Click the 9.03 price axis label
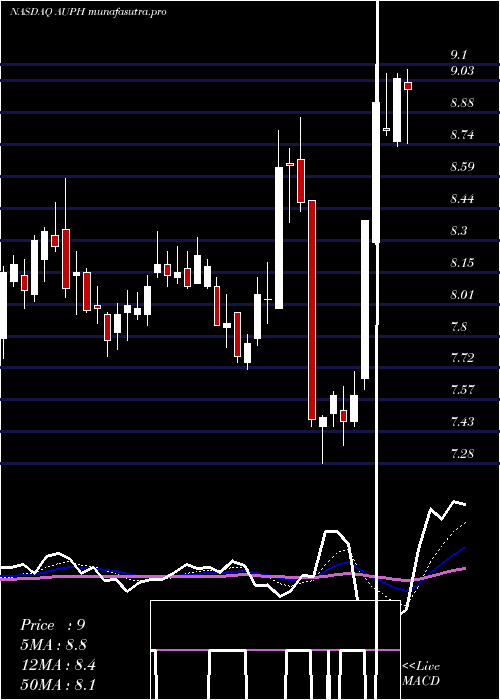Viewport: 500px width, 700px height. pos(462,71)
